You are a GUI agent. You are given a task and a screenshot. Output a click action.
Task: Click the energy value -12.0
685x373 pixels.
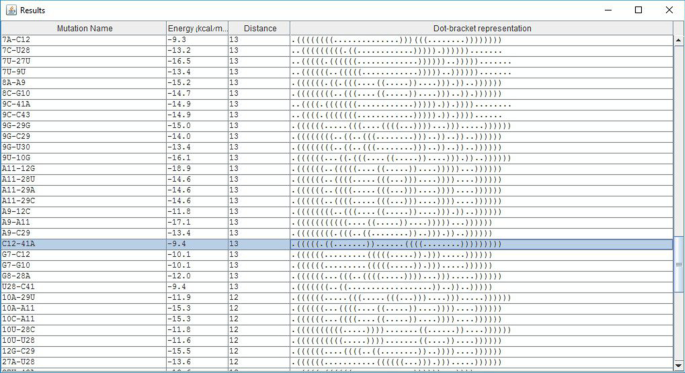pos(179,276)
